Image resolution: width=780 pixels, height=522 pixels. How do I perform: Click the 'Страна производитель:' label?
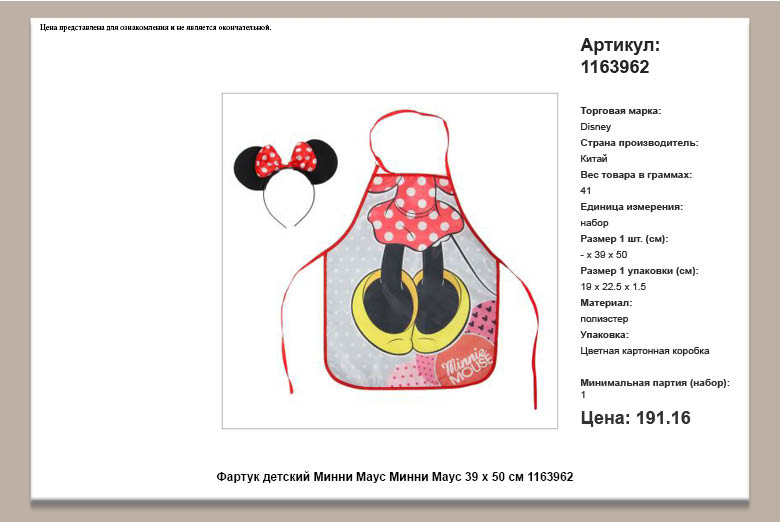639,143
